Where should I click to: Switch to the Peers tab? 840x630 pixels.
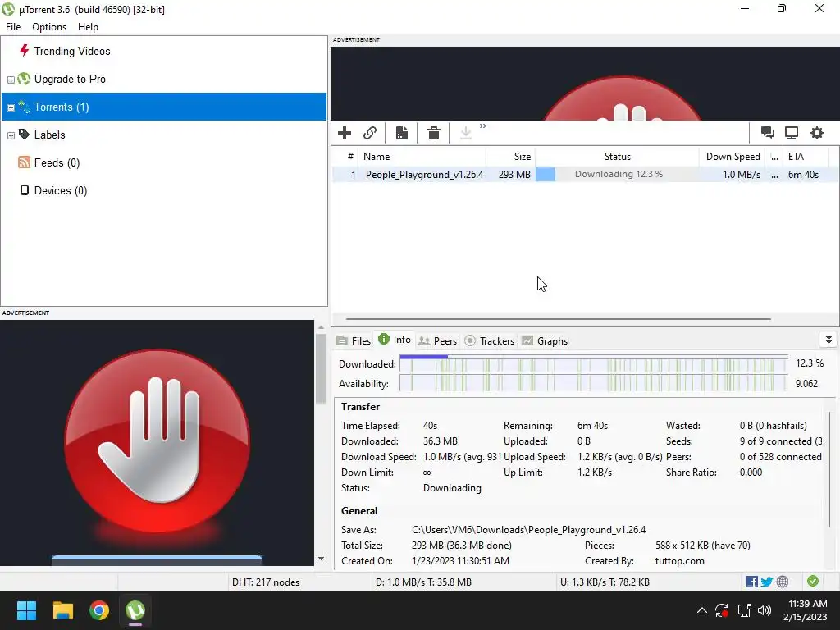pos(438,340)
